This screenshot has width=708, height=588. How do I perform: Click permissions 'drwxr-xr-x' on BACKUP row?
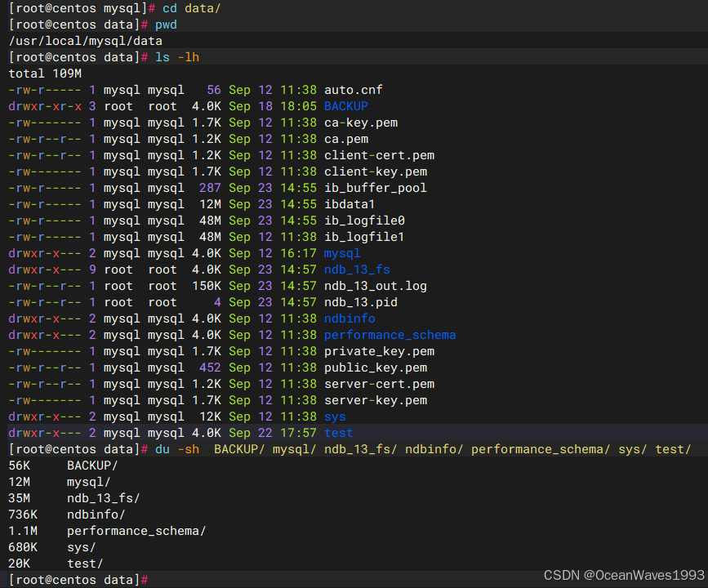[45, 106]
